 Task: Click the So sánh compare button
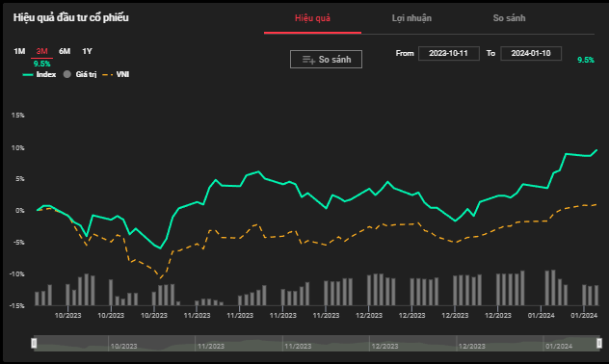click(x=326, y=60)
